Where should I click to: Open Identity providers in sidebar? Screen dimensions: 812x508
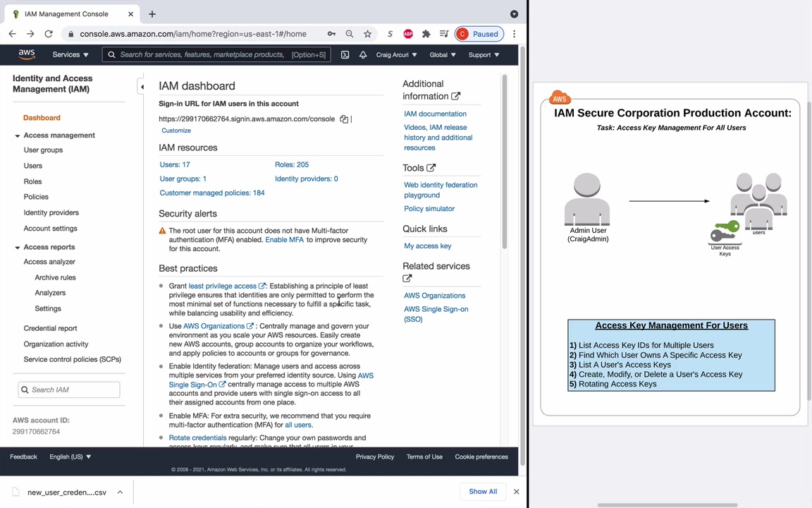(x=51, y=212)
